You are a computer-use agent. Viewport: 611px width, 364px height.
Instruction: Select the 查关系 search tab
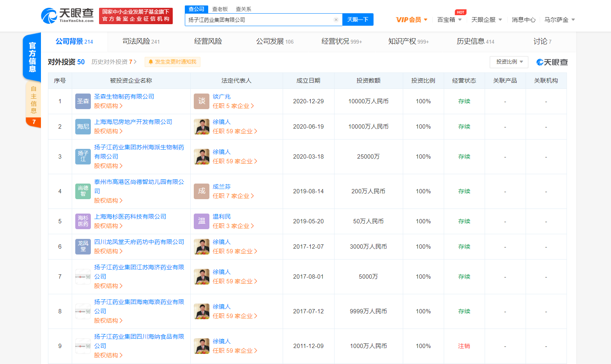pyautogui.click(x=243, y=9)
